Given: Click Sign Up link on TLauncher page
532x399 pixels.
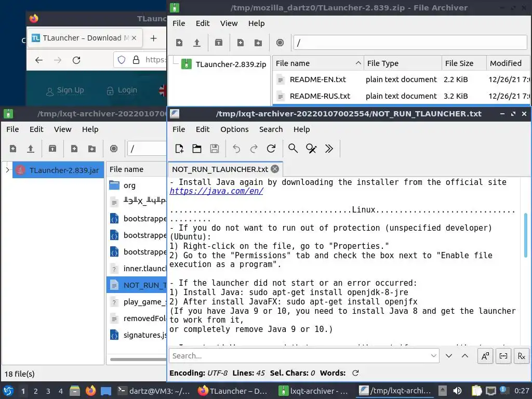Looking at the screenshot, I should 65,90.
